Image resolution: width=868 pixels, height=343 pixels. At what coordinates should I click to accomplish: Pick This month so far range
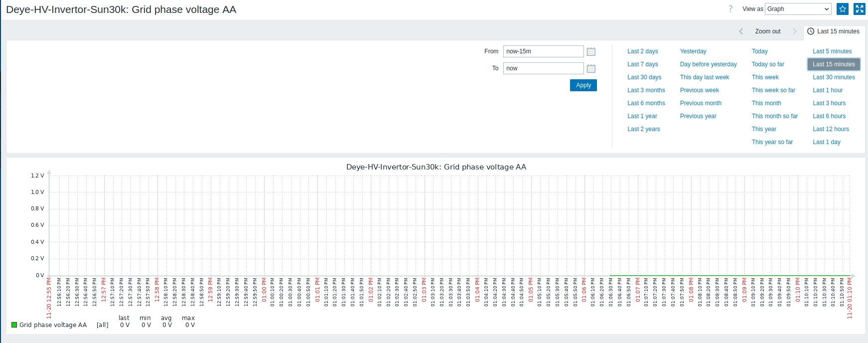click(x=774, y=116)
